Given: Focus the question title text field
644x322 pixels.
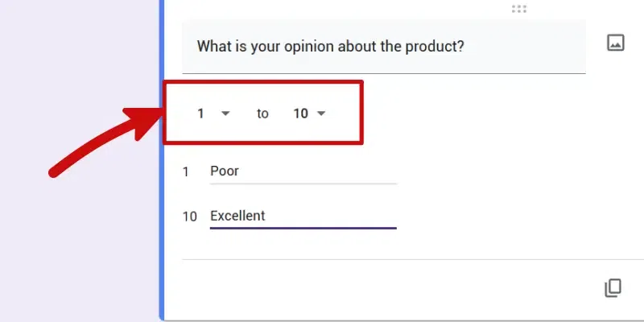Looking at the screenshot, I should tap(384, 47).
